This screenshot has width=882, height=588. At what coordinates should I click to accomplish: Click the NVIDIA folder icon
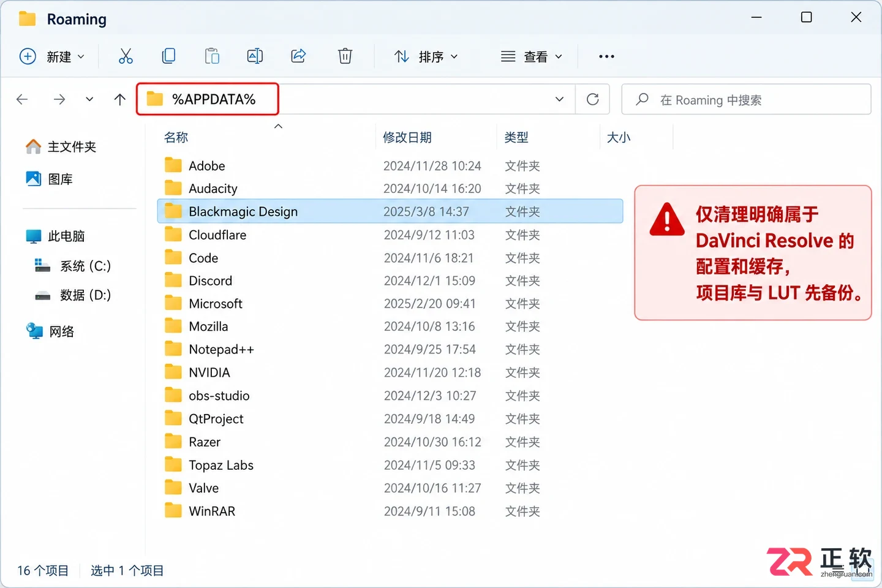point(173,372)
